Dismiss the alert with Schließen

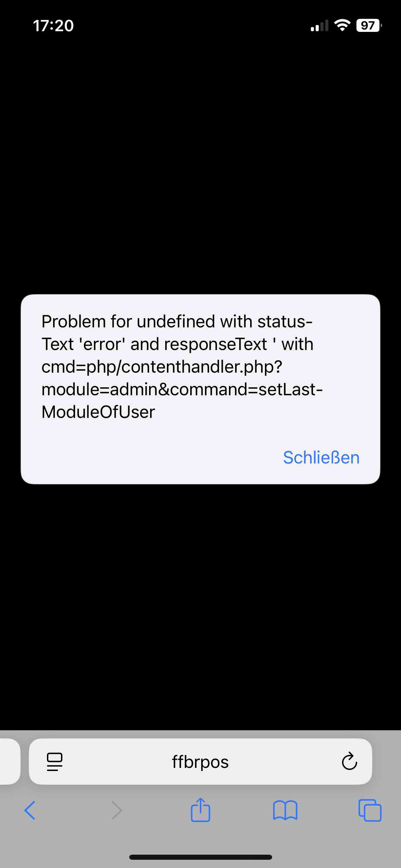click(321, 458)
